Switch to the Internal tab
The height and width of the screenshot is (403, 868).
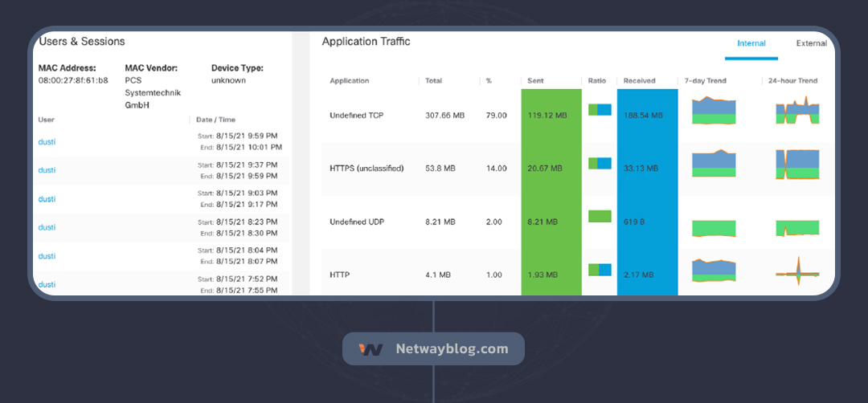(x=751, y=43)
